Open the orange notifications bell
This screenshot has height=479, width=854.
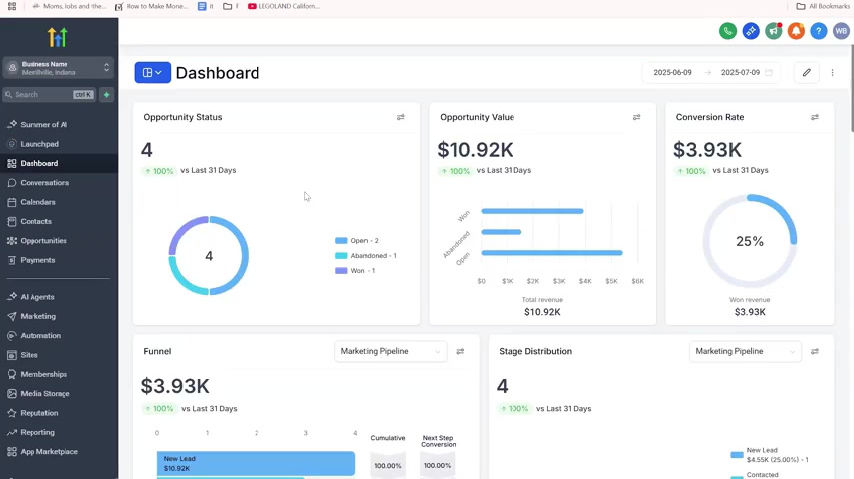(x=796, y=31)
